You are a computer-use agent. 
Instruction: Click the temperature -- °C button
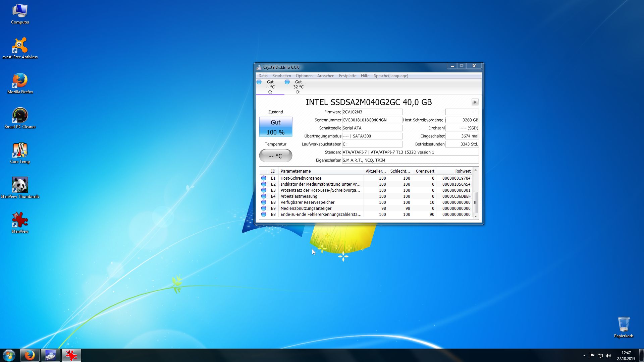(276, 156)
